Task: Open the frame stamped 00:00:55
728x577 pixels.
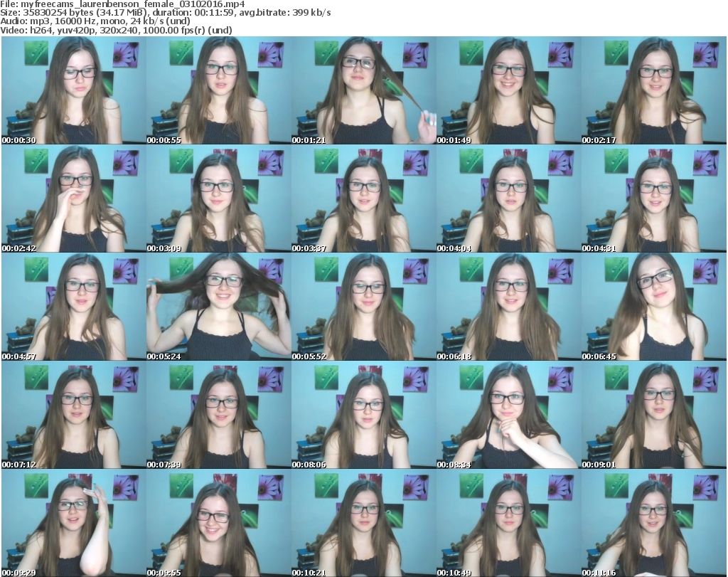Action: point(219,90)
